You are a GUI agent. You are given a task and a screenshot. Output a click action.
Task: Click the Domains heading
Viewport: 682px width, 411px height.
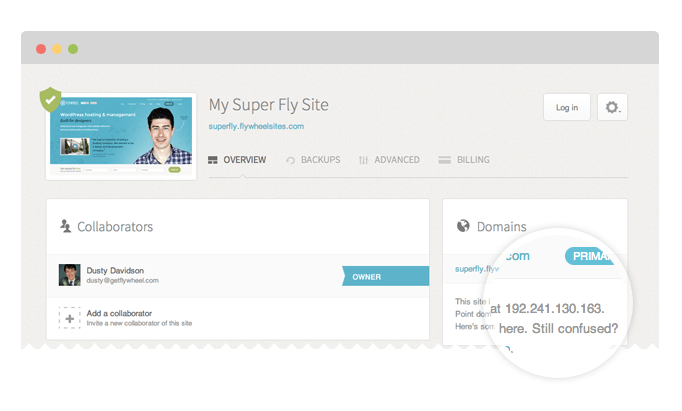[x=501, y=227]
